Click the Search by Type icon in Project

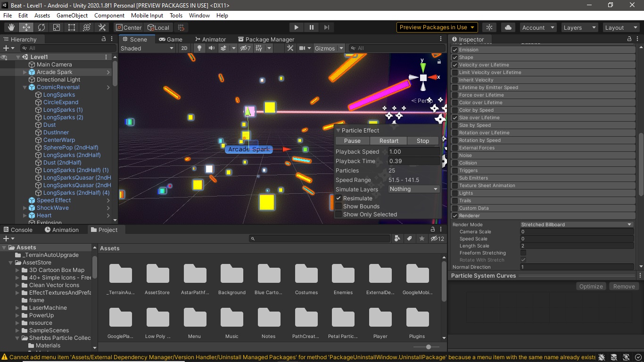click(x=397, y=239)
